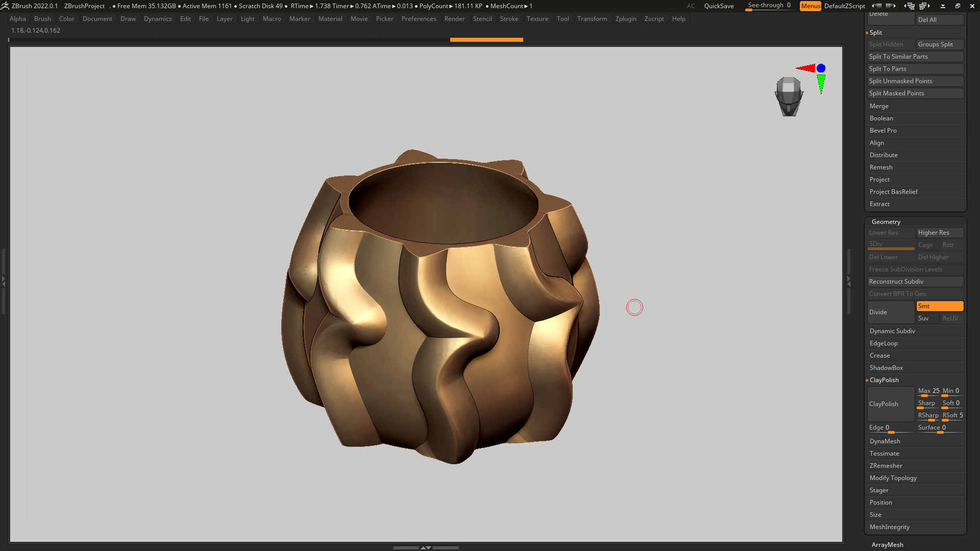Open the Zplugin menu
This screenshot has width=980, height=551.
[626, 19]
